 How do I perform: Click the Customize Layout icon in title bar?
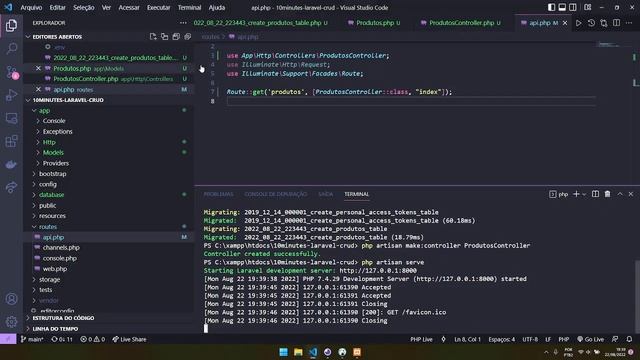click(x=587, y=7)
